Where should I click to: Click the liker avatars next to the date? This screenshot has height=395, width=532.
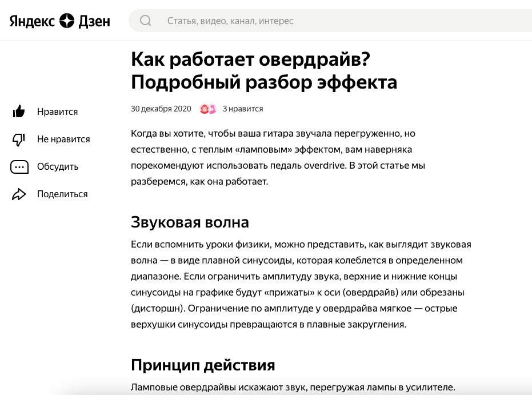click(x=207, y=109)
